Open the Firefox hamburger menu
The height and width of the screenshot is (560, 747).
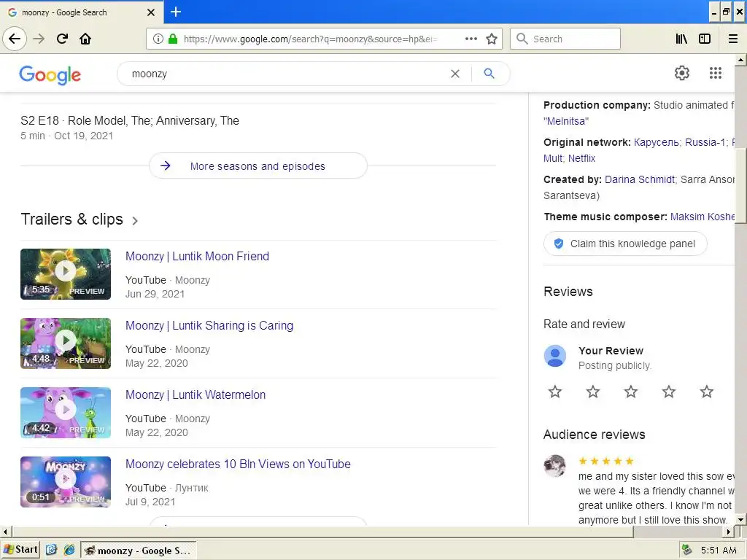coord(733,39)
